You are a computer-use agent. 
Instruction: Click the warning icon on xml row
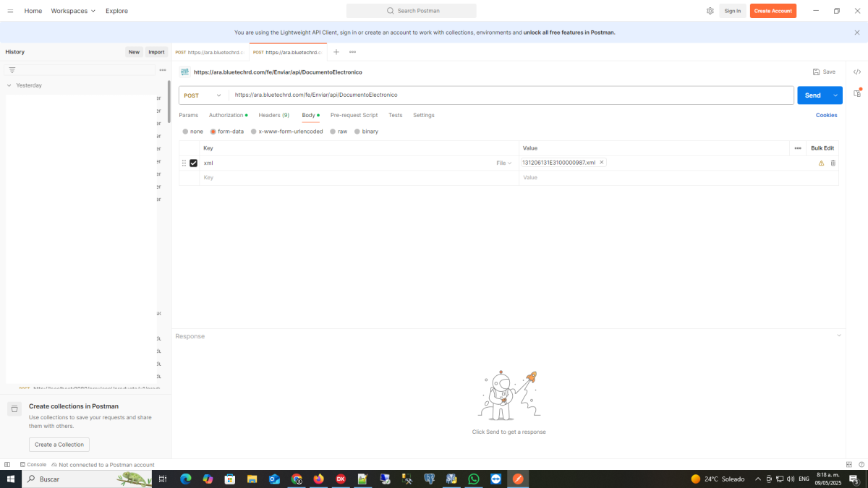tap(821, 163)
